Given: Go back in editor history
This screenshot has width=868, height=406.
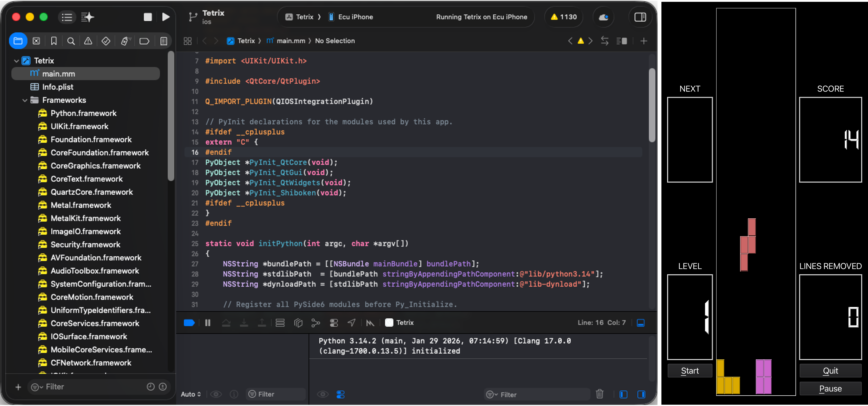Looking at the screenshot, I should [x=204, y=41].
